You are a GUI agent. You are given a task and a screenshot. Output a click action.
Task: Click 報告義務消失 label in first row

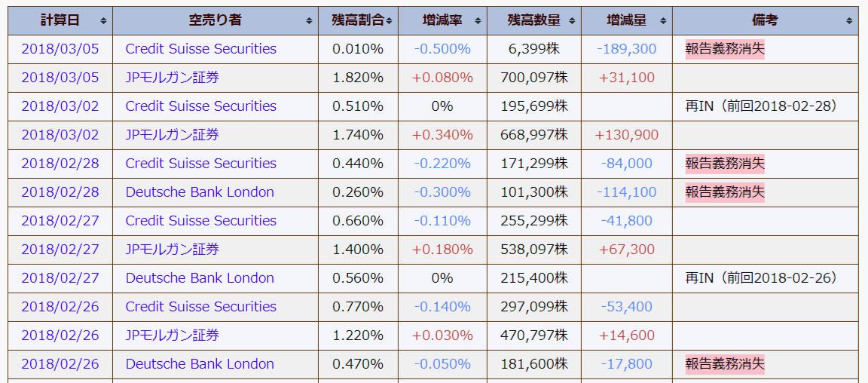725,49
